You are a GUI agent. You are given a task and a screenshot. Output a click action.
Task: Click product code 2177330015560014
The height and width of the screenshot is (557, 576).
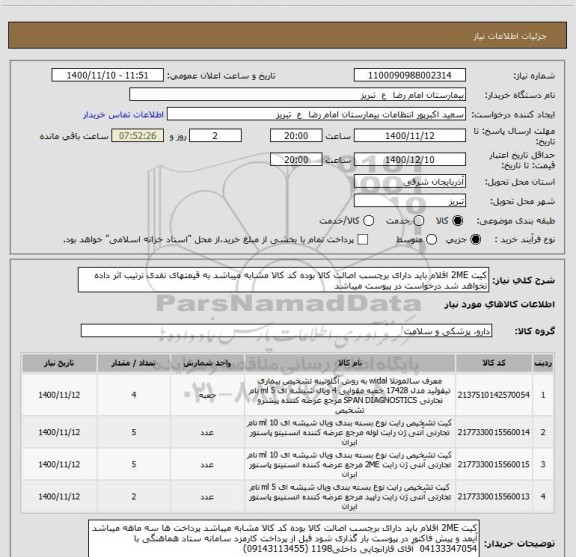click(493, 432)
